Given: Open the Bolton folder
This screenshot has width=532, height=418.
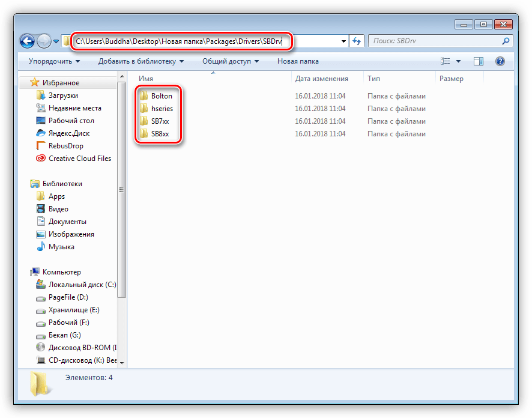Looking at the screenshot, I should (161, 96).
